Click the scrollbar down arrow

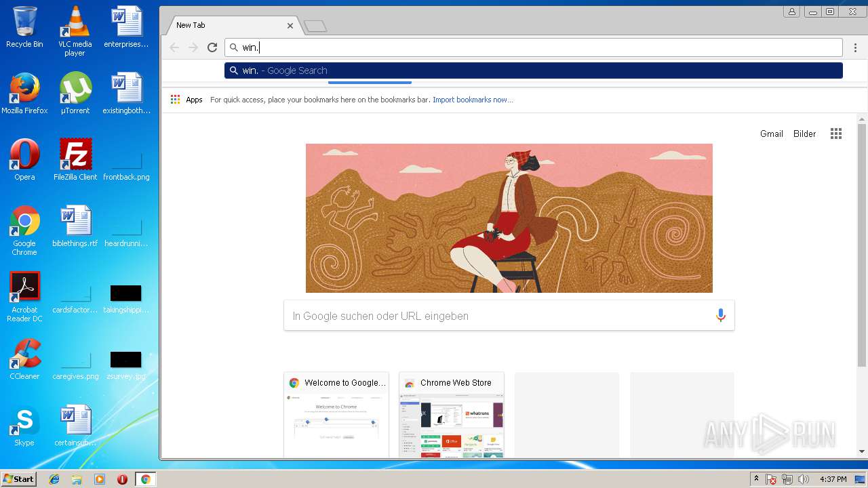(862, 451)
